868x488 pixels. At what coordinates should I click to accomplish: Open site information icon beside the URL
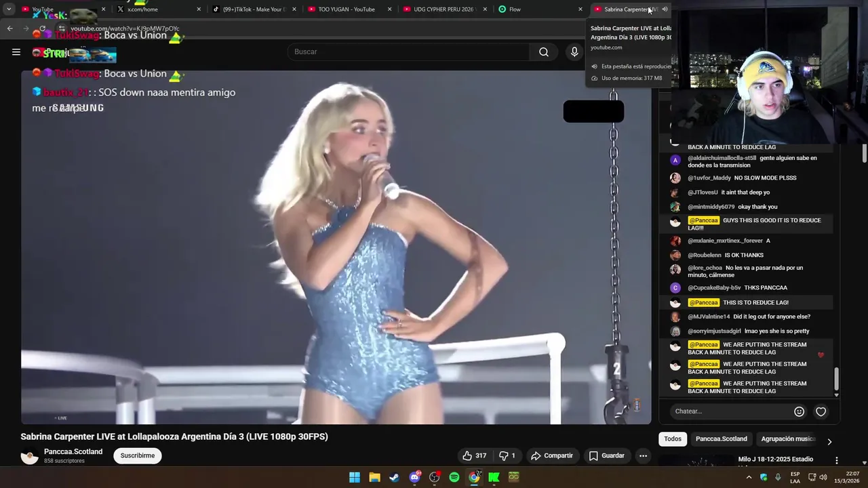pyautogui.click(x=61, y=28)
